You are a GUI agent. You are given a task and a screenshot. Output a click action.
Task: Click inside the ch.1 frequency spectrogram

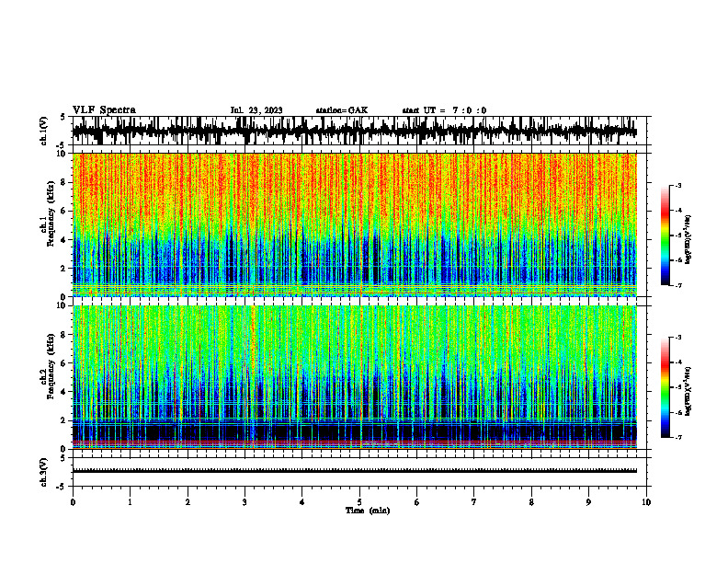(354, 224)
